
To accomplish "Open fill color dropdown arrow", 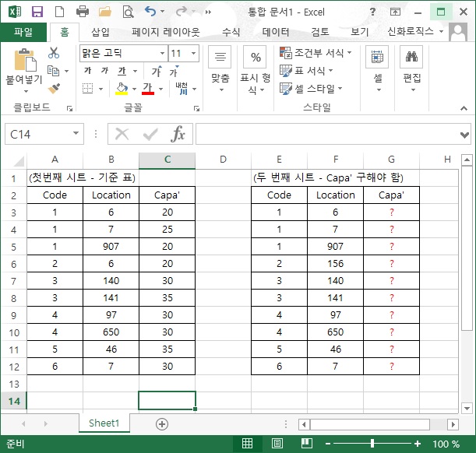I will pos(134,90).
